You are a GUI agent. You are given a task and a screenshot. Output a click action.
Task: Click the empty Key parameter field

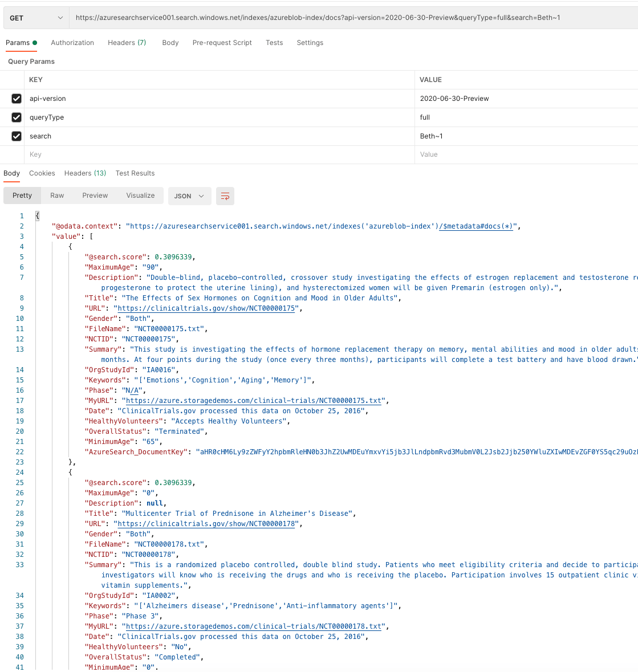[114, 154]
